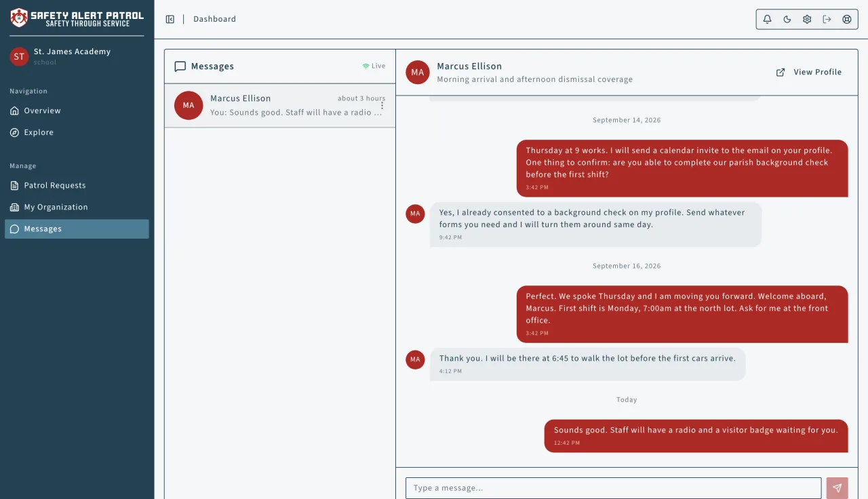The height and width of the screenshot is (499, 868).
Task: Click the Safety Alert Patrol logo
Action: tap(77, 18)
